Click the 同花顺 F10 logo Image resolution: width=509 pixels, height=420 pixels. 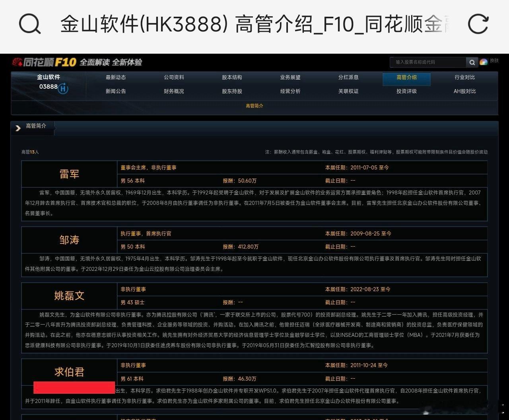[44, 62]
